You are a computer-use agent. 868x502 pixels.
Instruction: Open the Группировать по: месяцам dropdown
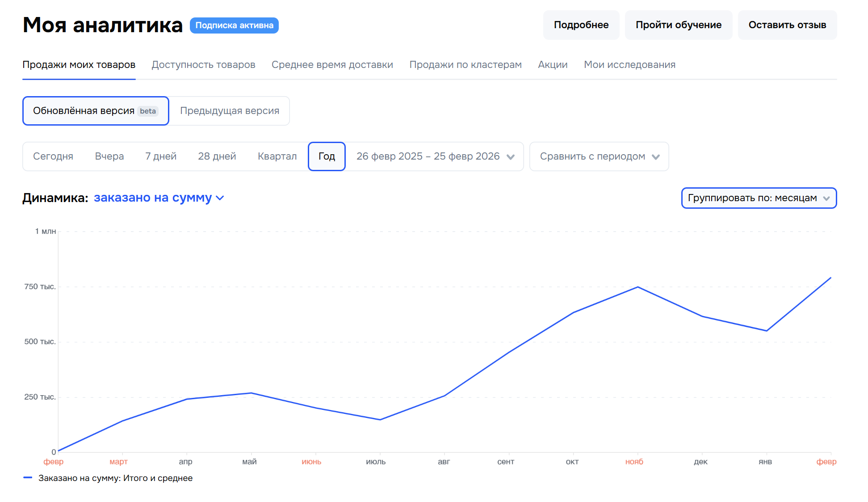pyautogui.click(x=752, y=198)
